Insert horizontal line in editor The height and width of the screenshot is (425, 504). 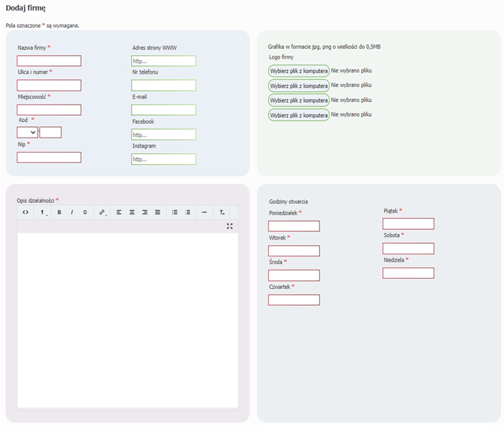204,212
